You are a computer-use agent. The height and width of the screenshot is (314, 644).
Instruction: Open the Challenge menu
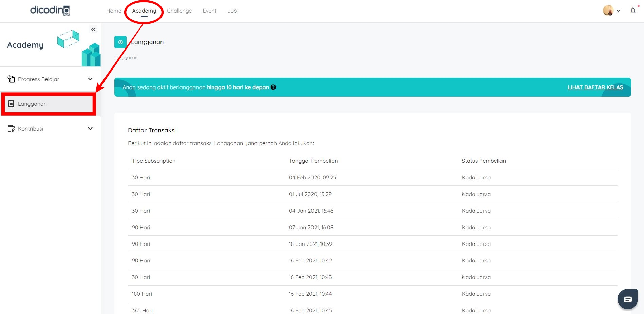pos(179,11)
